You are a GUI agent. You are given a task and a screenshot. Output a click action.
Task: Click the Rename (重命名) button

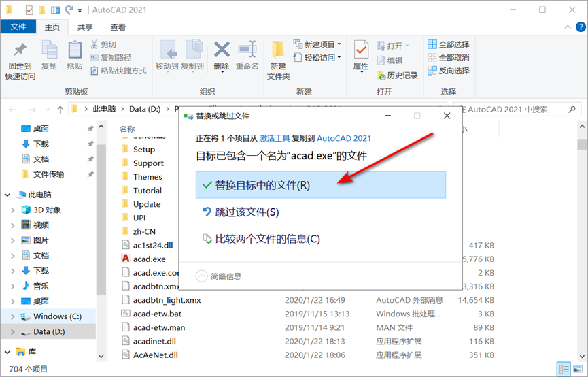247,55
